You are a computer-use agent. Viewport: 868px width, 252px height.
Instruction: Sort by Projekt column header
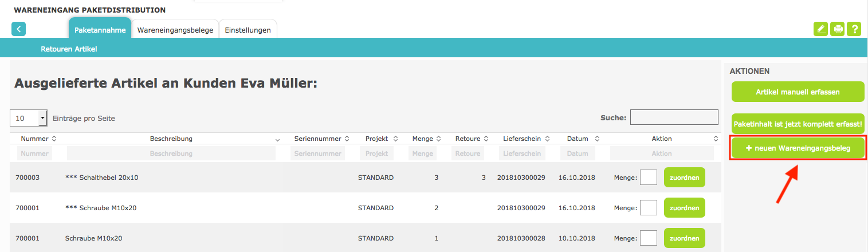[376, 139]
